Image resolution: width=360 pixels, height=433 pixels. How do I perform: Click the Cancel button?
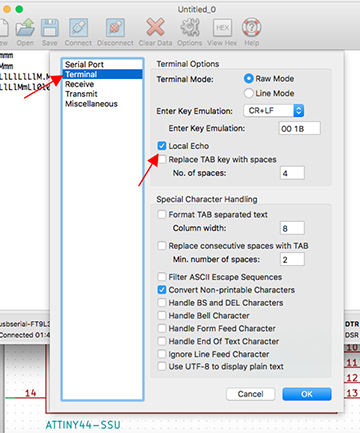coord(250,394)
